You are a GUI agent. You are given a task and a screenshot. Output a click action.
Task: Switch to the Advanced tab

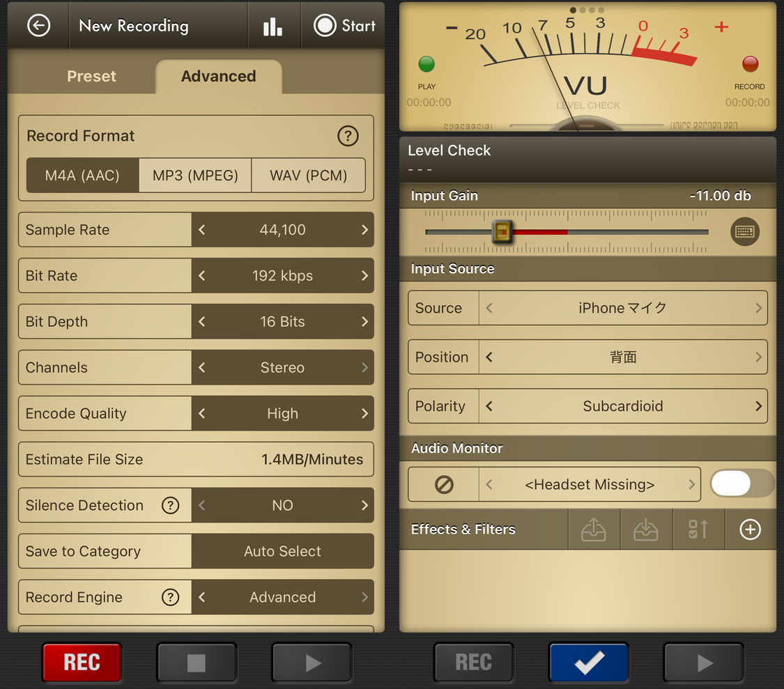218,76
